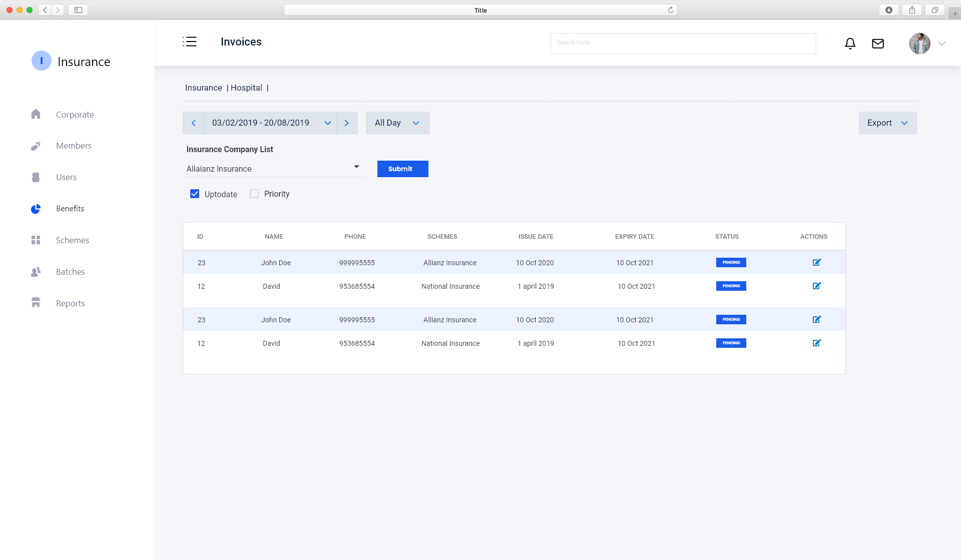Image resolution: width=961 pixels, height=560 pixels.
Task: Open the Corporate menu item
Action: [x=75, y=115]
